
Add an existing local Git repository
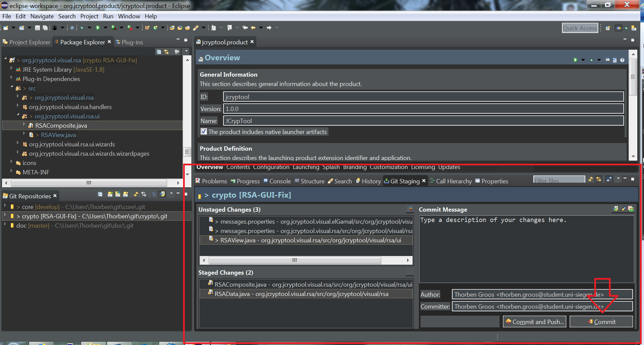click(x=110, y=194)
